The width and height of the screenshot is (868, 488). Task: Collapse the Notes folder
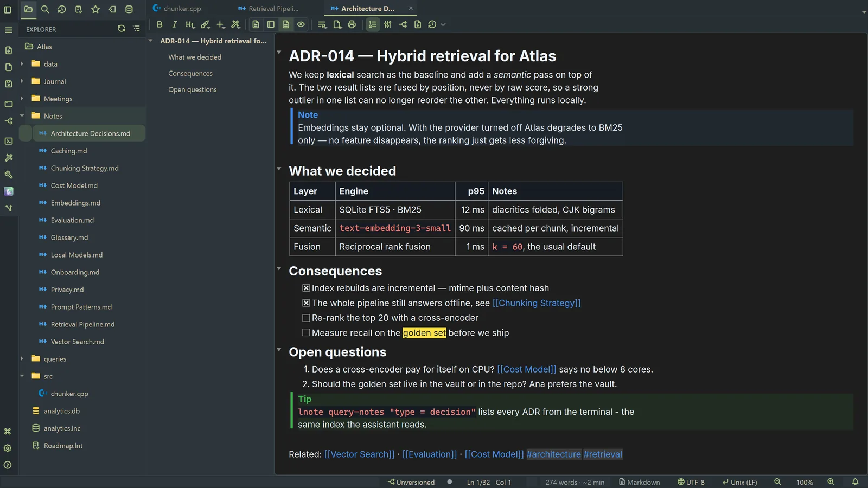tap(22, 116)
